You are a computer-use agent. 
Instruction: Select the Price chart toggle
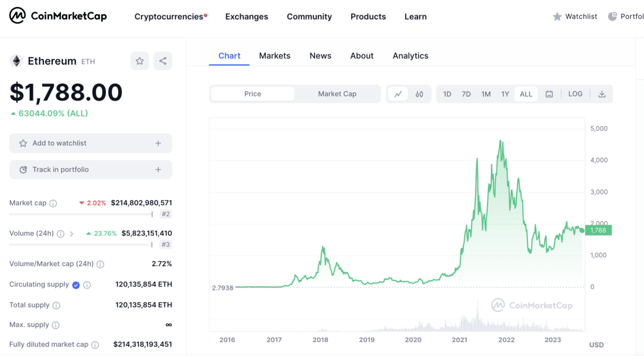(252, 94)
